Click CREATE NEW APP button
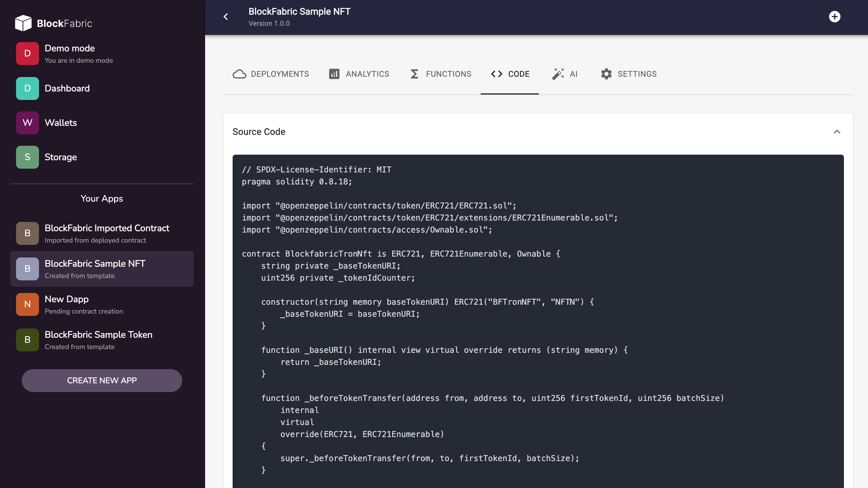Viewport: 868px width, 488px height. pos(102,380)
